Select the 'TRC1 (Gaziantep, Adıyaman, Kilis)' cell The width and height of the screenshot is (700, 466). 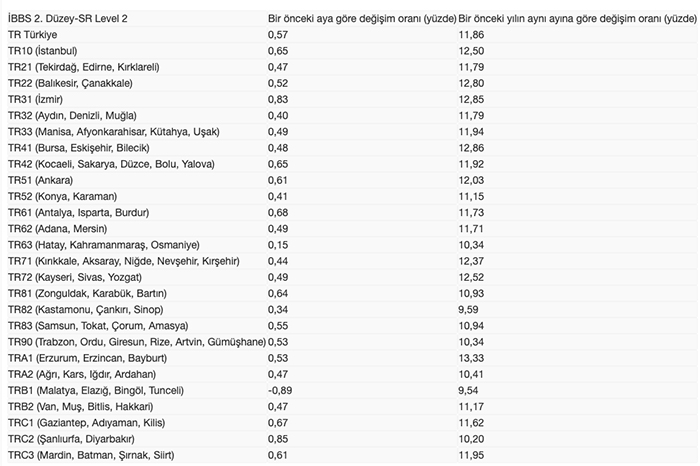point(87,423)
